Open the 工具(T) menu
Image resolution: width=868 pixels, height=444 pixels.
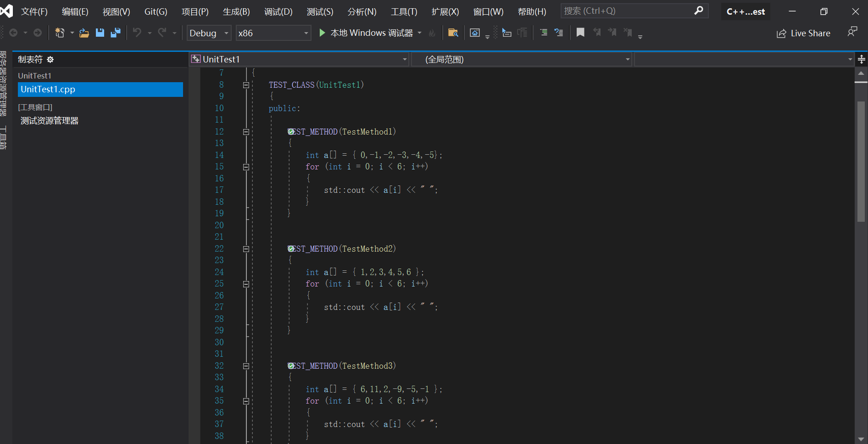pyautogui.click(x=404, y=11)
